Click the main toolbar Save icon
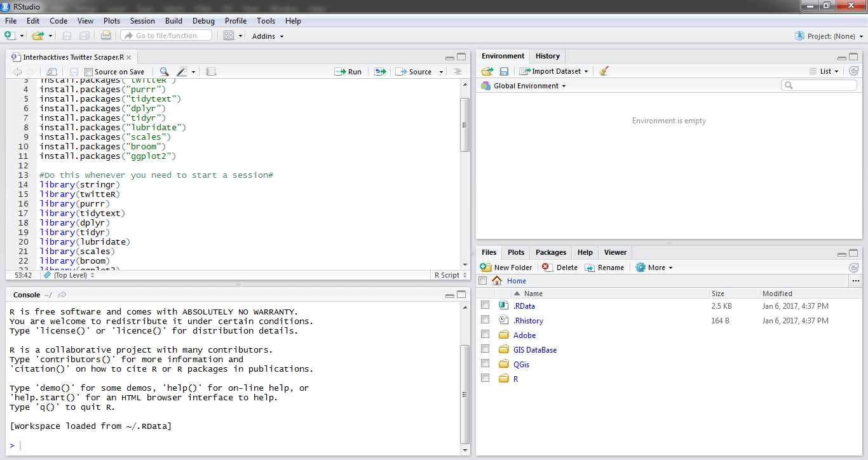The image size is (868, 460). pyautogui.click(x=67, y=36)
